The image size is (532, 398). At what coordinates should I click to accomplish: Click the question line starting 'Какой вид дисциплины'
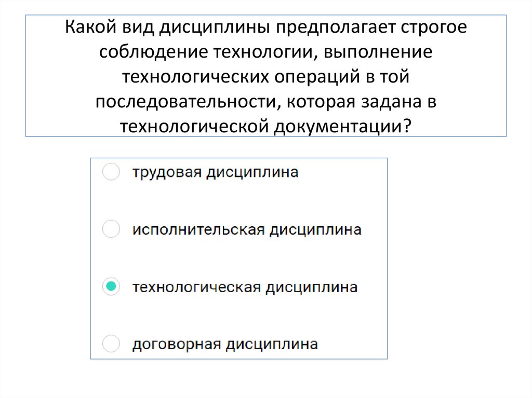tap(266, 28)
